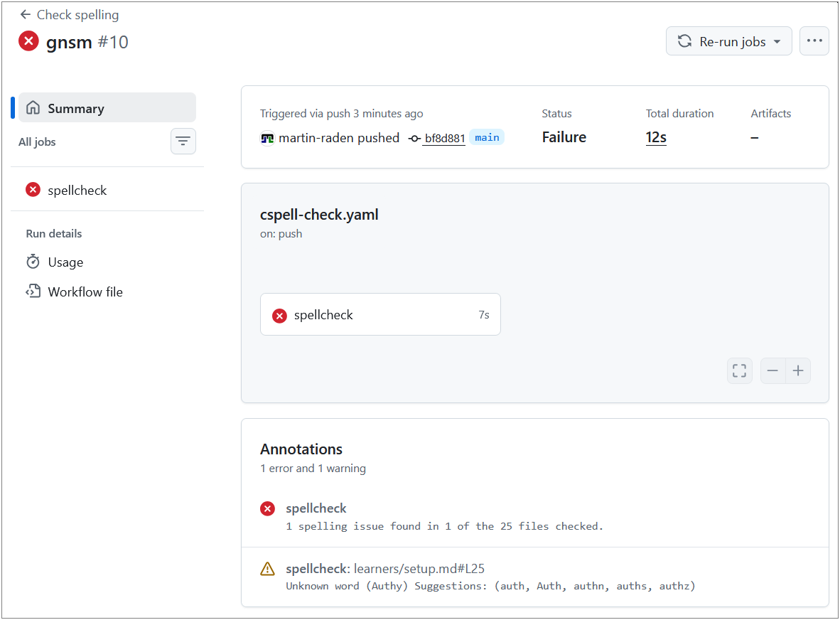840x620 pixels.
Task: Click the red failure status icon beside gnsm
Action: coord(28,41)
